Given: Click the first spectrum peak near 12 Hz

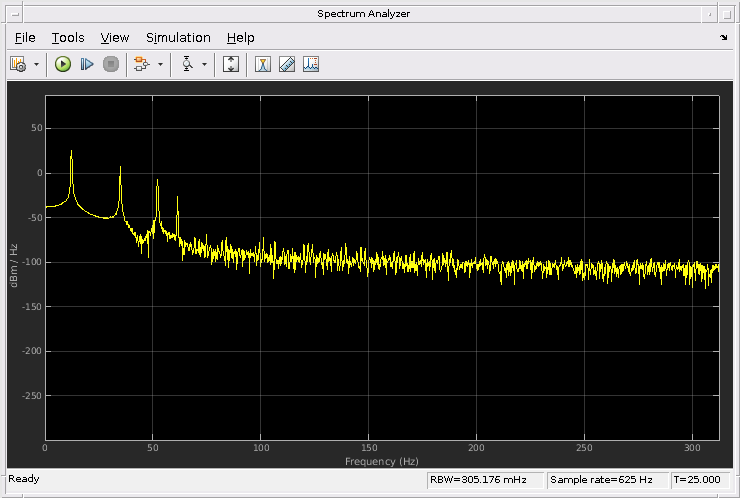Looking at the screenshot, I should coord(71,153).
